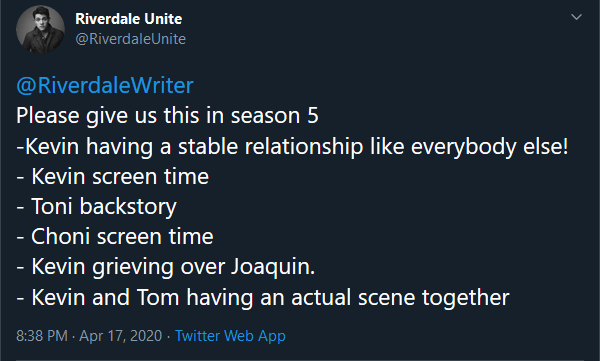
Task: Click the word "grieving" in the tweet
Action: pyautogui.click(x=133, y=267)
